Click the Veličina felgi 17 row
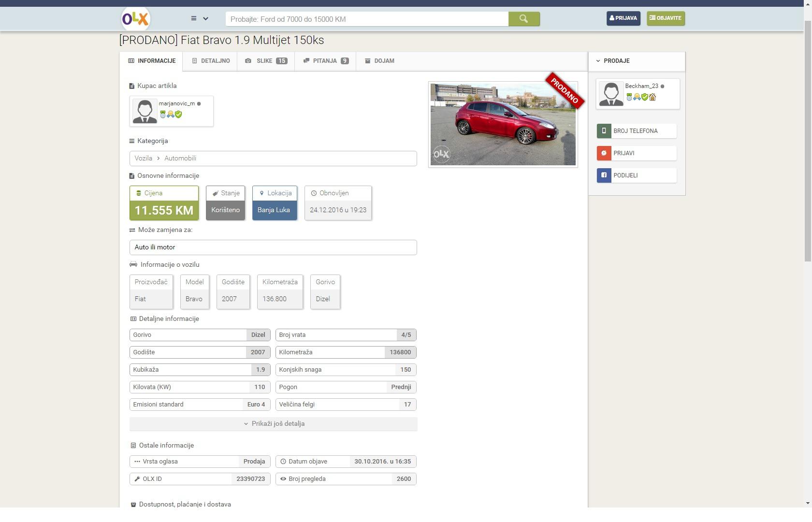 [x=346, y=405]
